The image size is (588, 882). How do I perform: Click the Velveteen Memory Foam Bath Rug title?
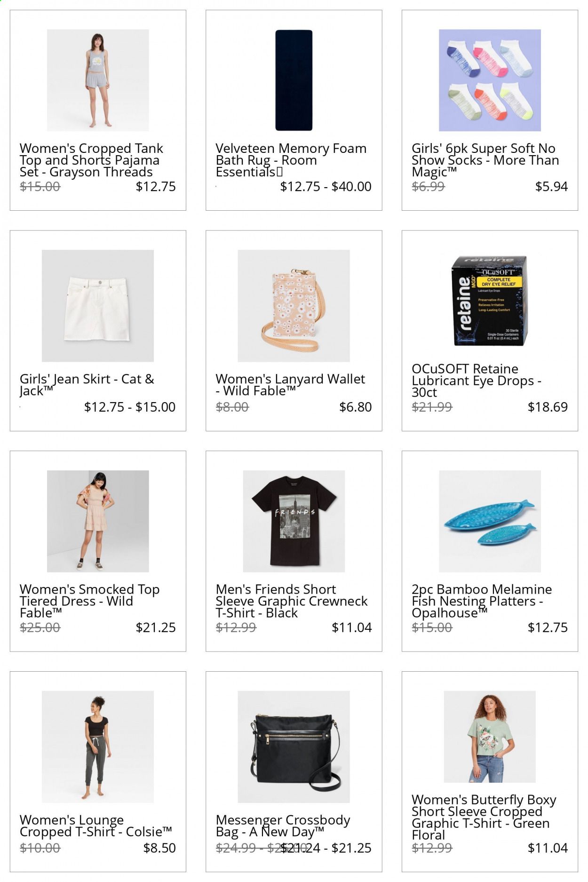pos(291,160)
